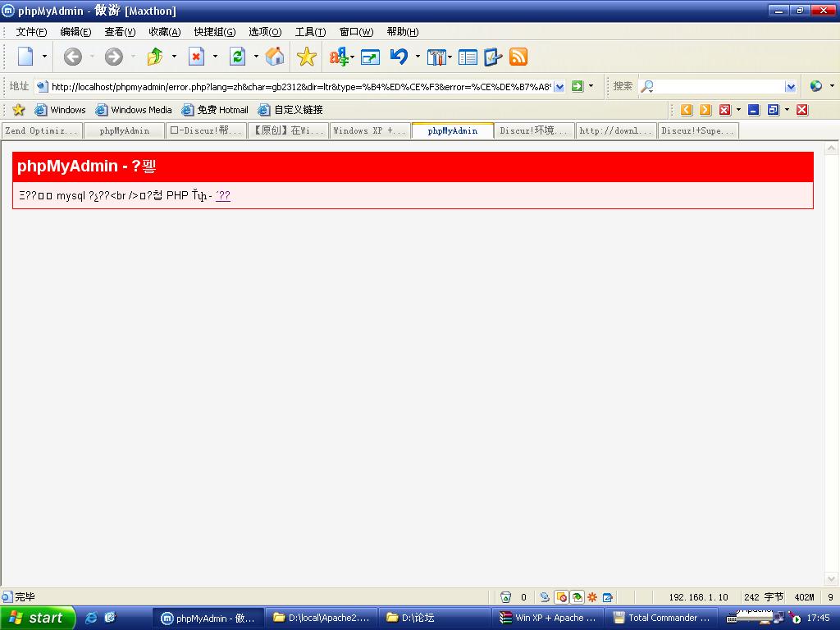The image size is (840, 630).
Task: Click the blue edit icon in status bar
Action: (608, 597)
